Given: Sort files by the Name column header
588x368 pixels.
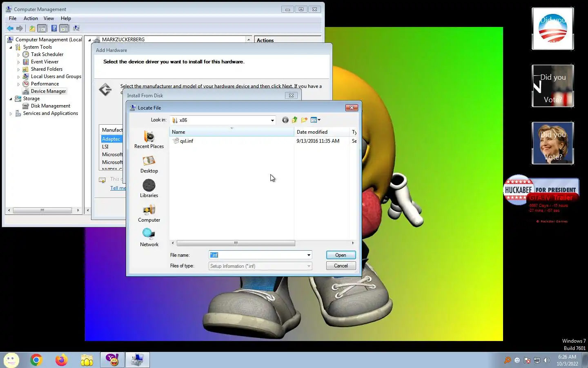Looking at the screenshot, I should (x=232, y=132).
